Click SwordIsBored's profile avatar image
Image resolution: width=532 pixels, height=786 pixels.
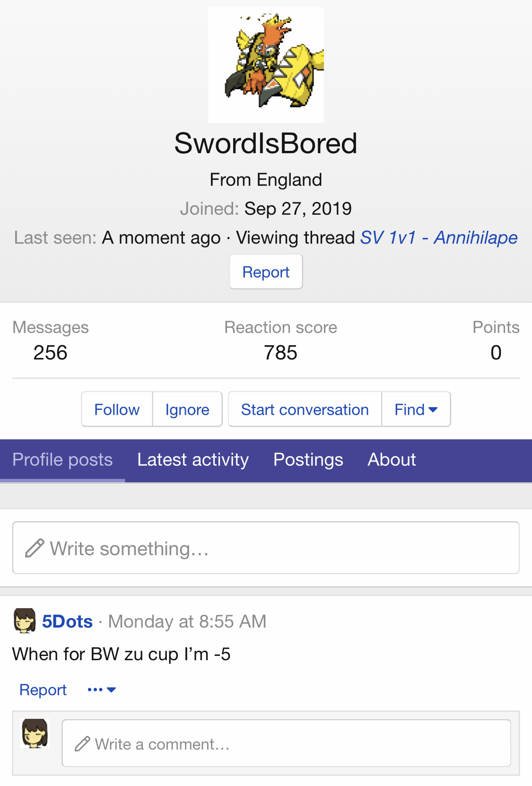[x=266, y=65]
